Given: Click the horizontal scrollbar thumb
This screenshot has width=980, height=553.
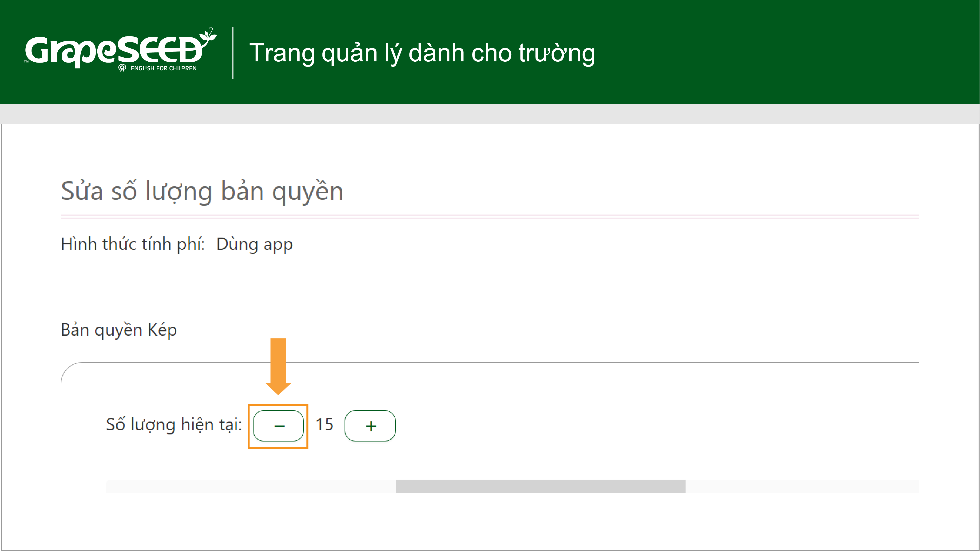Looking at the screenshot, I should tap(540, 486).
